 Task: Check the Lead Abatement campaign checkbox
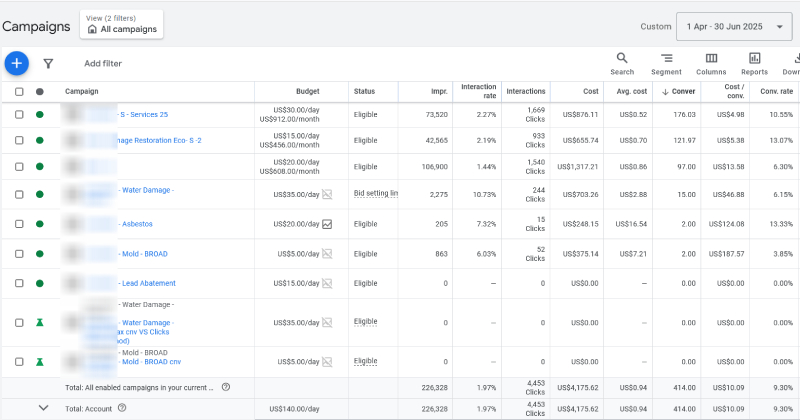[19, 283]
